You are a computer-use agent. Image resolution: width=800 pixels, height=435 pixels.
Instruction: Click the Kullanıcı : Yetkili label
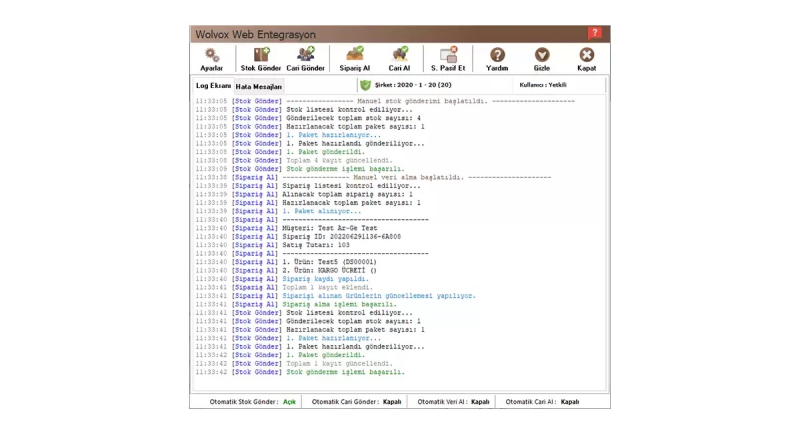click(x=543, y=85)
